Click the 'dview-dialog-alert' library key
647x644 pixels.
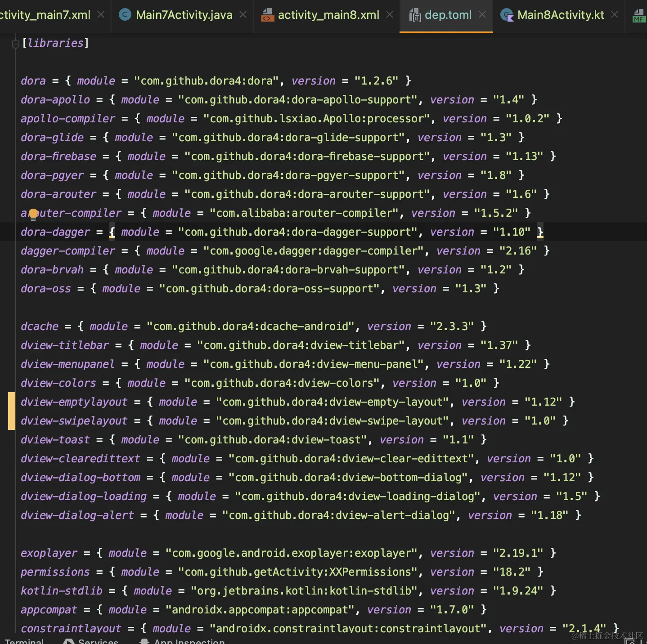tap(77, 515)
